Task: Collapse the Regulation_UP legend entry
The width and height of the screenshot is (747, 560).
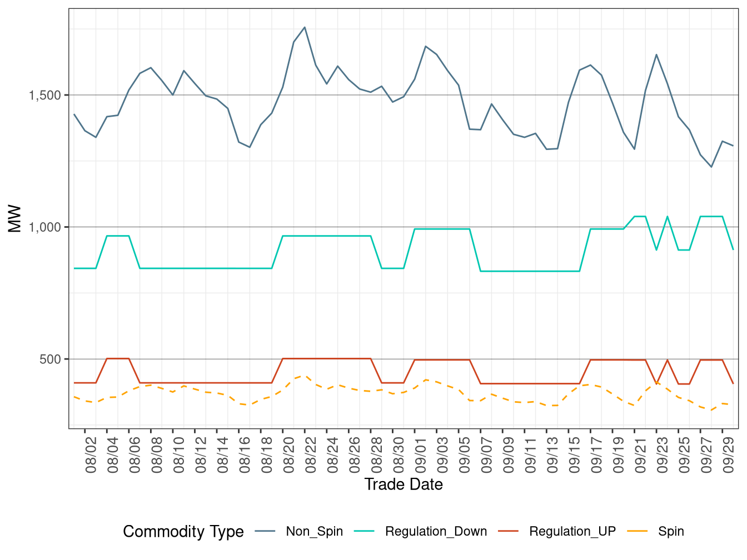Action: 573,531
